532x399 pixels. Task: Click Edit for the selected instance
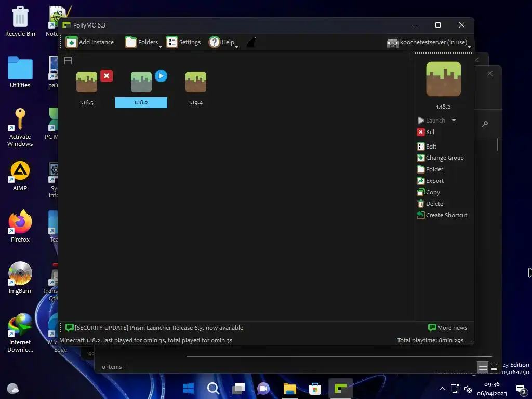(x=427, y=147)
